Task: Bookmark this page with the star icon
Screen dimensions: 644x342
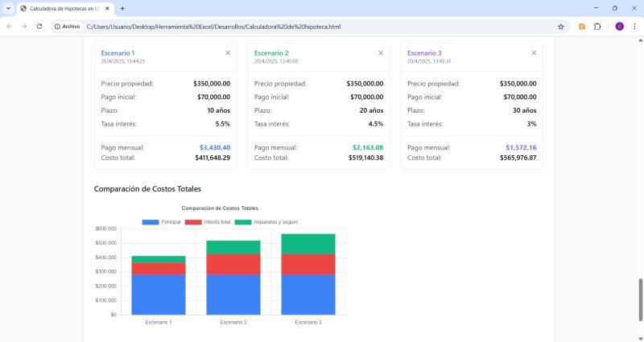Action: [561, 27]
